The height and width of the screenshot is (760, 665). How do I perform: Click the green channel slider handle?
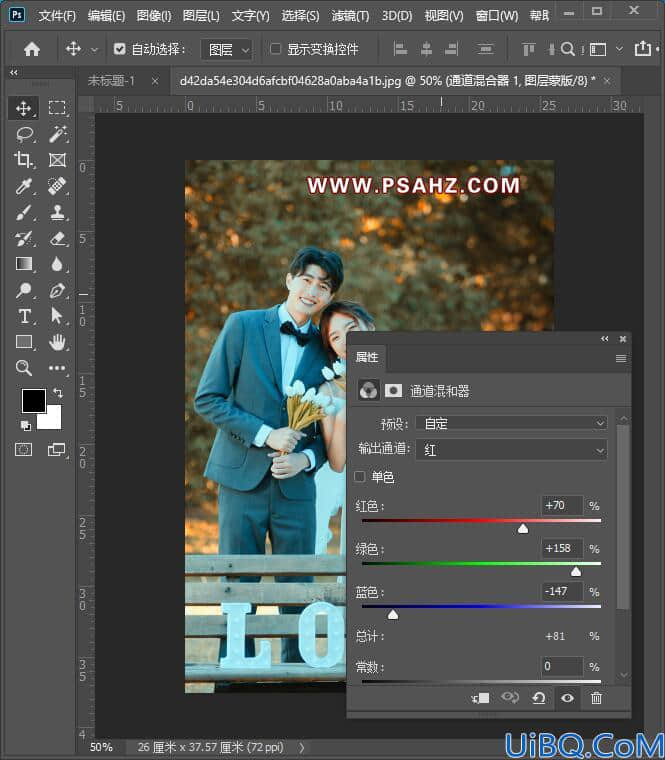pos(576,571)
